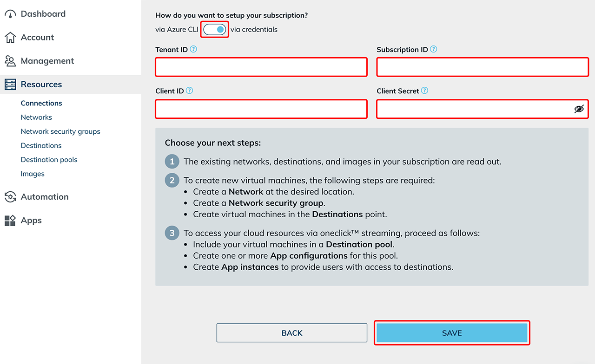Click the Automation gear-cycle icon
Screen dimensions: 595x364
click(10, 197)
